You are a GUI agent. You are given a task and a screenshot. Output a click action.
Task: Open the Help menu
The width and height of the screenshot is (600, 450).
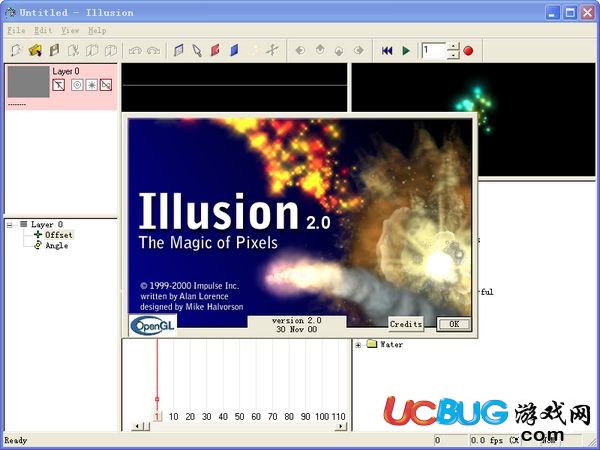(97, 31)
